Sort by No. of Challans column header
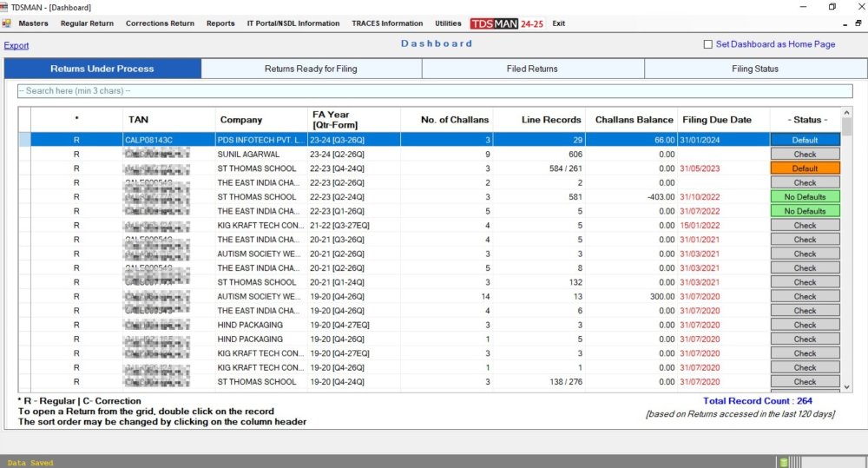Screen dimensions: 868x468 (446, 120)
